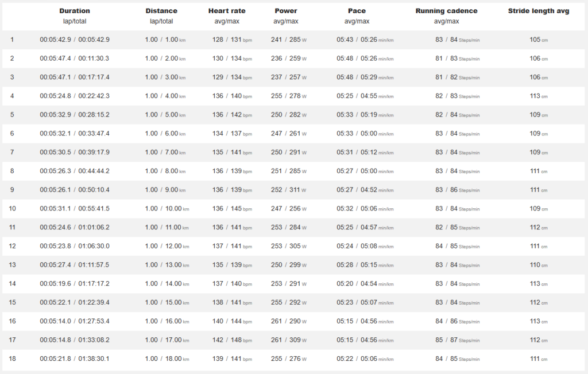
Task: Click lap 16 pace 05:15 value
Action: (345, 321)
